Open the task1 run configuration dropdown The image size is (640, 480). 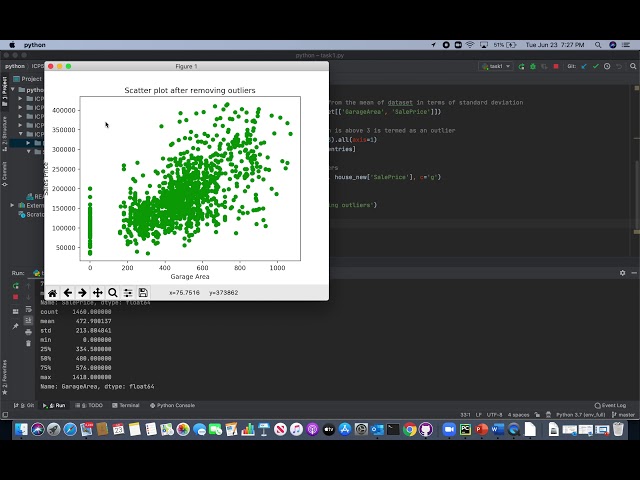496,66
